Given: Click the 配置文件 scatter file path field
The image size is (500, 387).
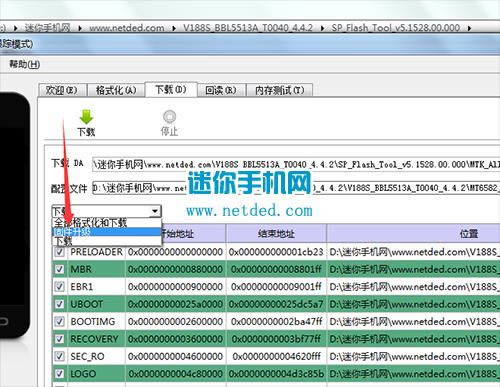Looking at the screenshot, I should (x=296, y=188).
